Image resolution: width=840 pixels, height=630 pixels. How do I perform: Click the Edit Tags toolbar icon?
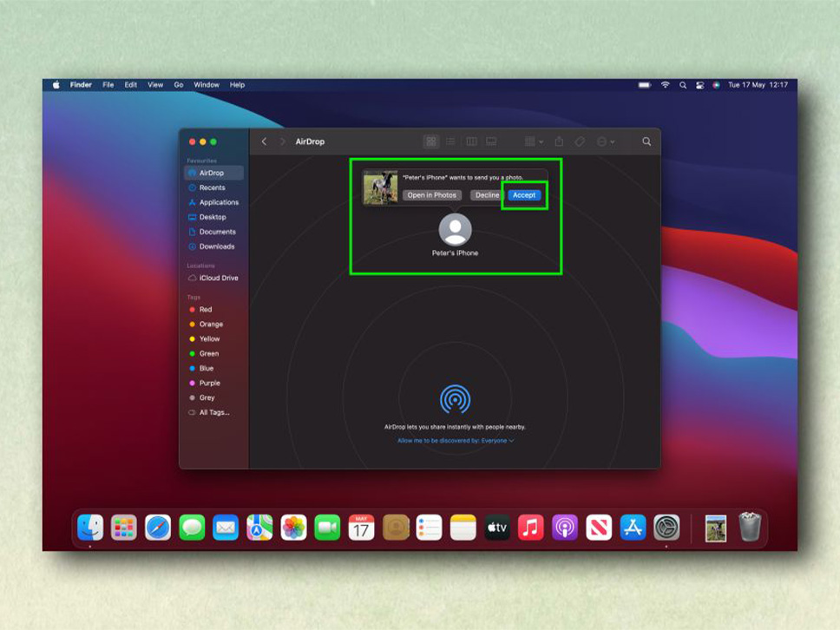[x=580, y=141]
